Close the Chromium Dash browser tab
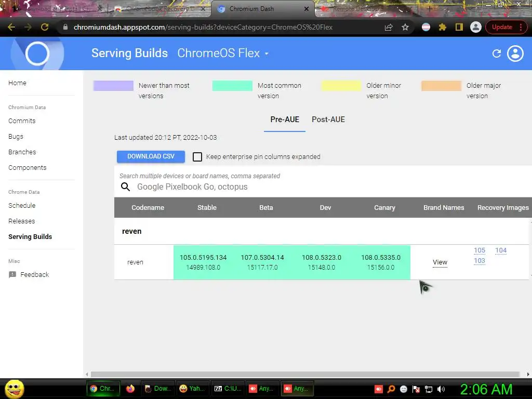Screen dimensions: 532x399 pos(307,9)
